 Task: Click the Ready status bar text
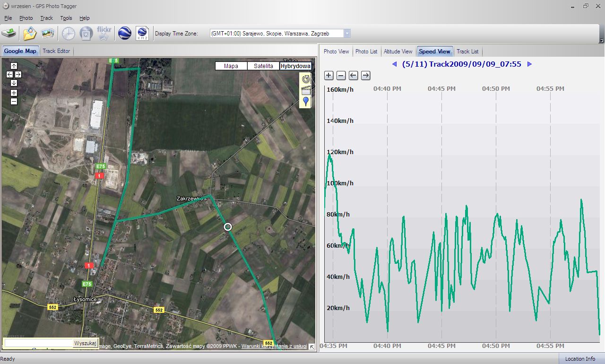click(8, 359)
